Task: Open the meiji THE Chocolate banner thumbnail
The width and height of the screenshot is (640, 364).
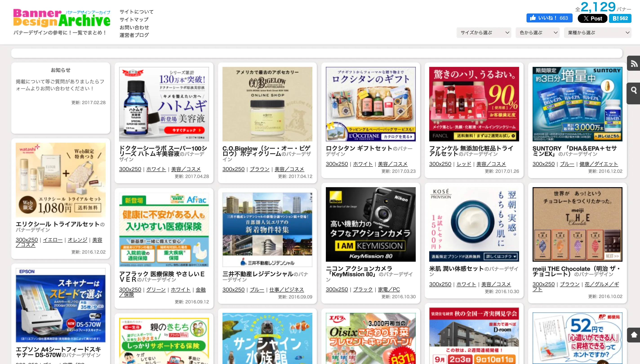Action: [x=577, y=224]
